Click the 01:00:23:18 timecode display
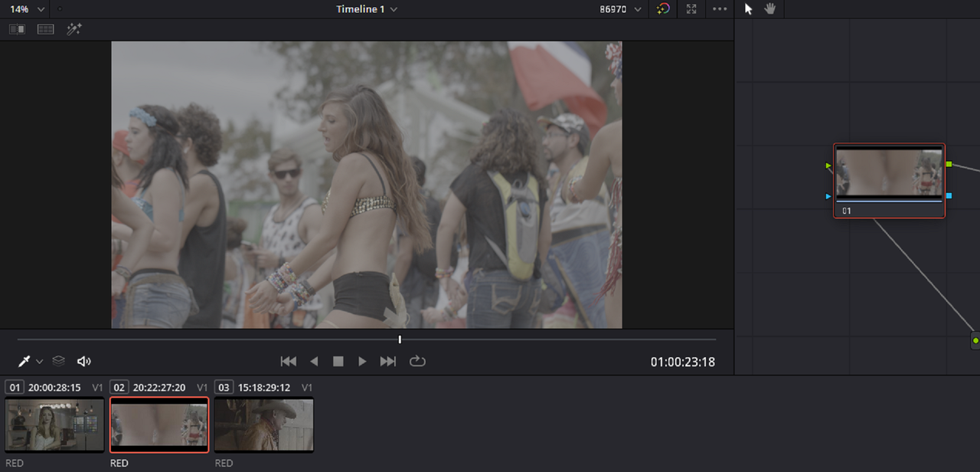980x472 pixels. [x=683, y=362]
